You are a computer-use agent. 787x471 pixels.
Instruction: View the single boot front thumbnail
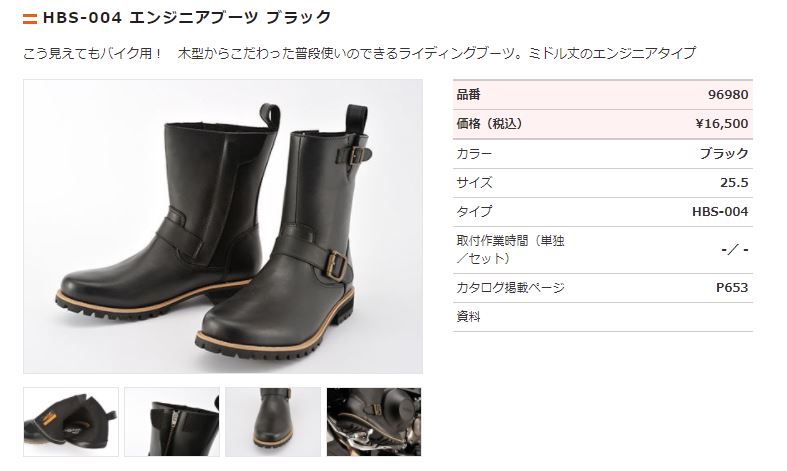(273, 422)
